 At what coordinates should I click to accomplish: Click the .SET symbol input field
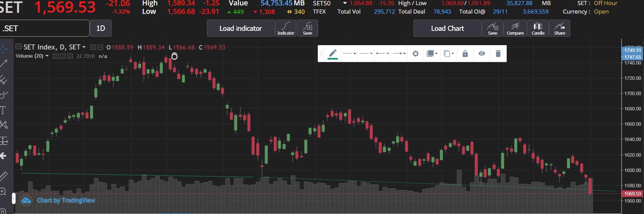pos(44,28)
